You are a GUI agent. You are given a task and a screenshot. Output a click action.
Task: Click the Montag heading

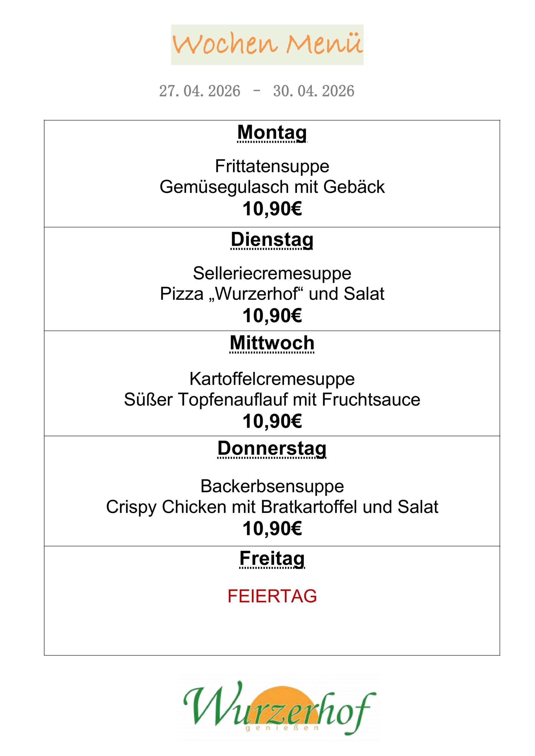(x=272, y=132)
